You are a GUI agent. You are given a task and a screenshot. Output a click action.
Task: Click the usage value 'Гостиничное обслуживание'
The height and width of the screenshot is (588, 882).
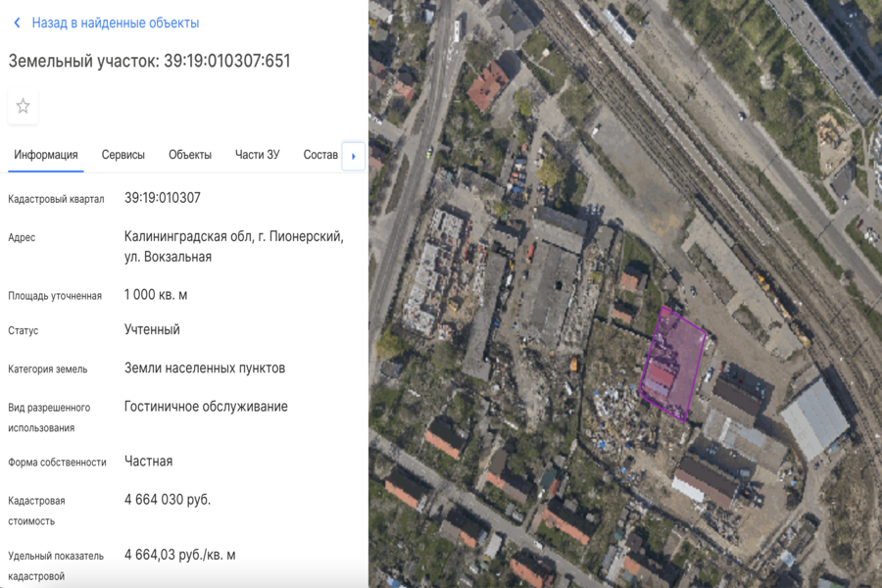click(208, 406)
